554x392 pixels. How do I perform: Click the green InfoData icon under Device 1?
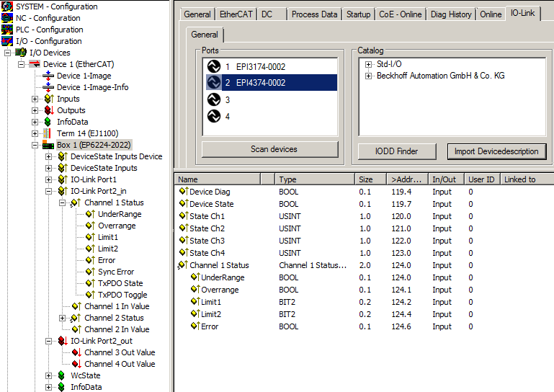pos(48,122)
